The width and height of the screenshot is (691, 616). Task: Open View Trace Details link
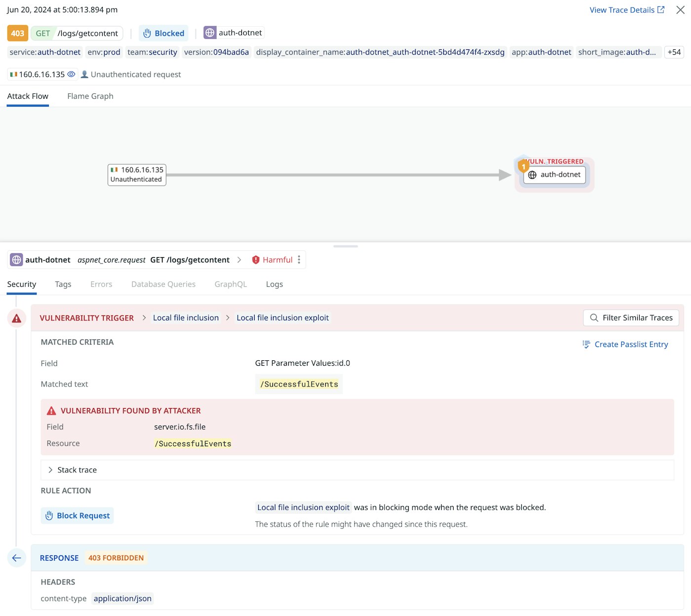tap(627, 10)
